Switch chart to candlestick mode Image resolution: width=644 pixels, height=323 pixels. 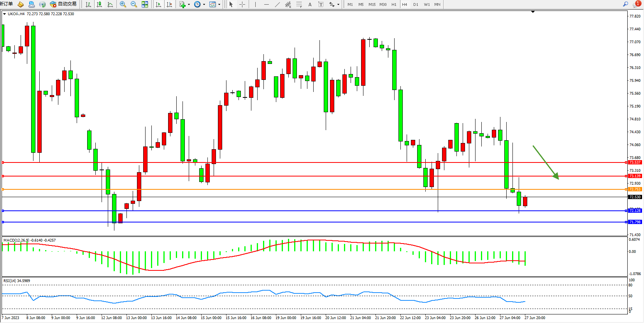pos(99,4)
